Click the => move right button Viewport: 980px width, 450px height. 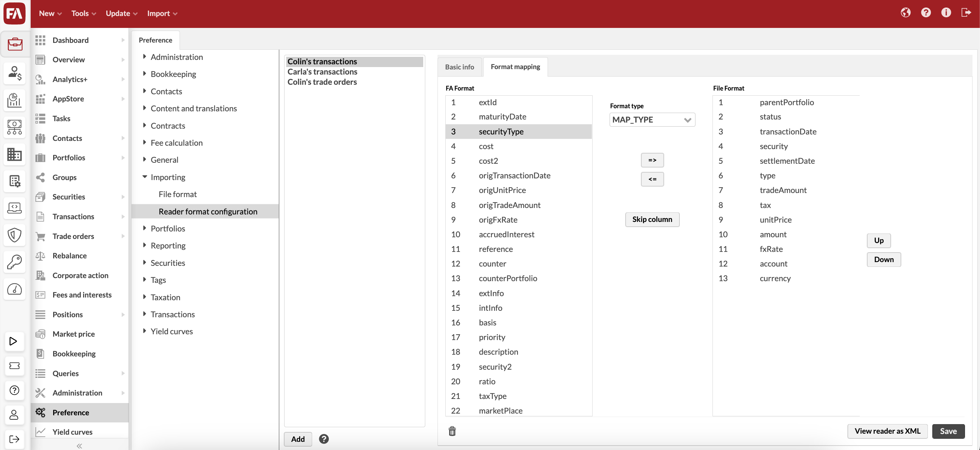652,160
